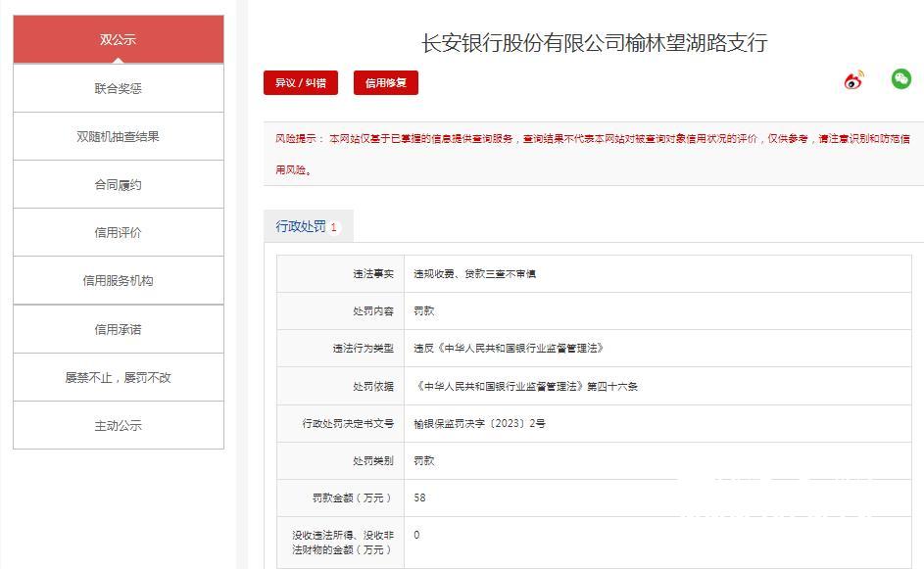Select the 罚款 value beside 处罚内容
The width and height of the screenshot is (924, 569).
click(x=423, y=311)
